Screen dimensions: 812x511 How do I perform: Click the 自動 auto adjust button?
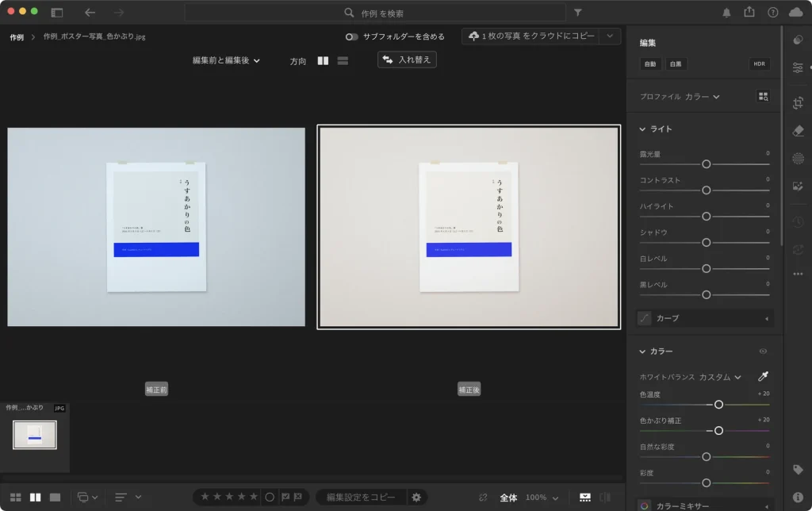click(x=650, y=63)
